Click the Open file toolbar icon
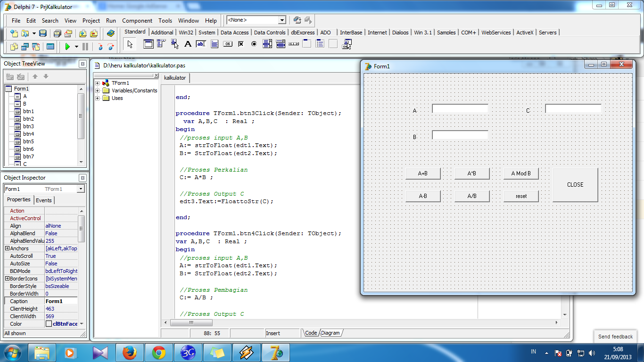 [x=25, y=33]
